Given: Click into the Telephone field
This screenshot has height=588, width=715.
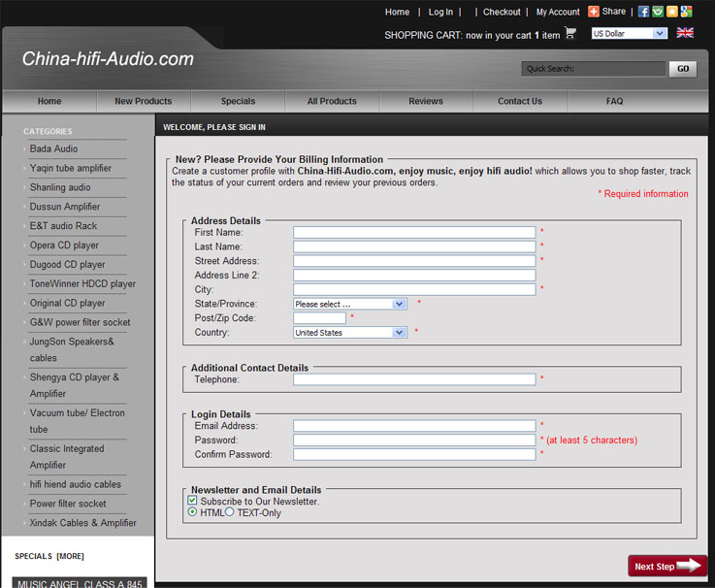Looking at the screenshot, I should coord(414,379).
